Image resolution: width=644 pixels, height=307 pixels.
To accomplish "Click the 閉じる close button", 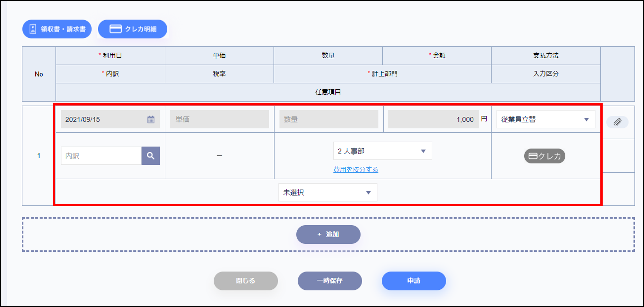I will click(245, 281).
